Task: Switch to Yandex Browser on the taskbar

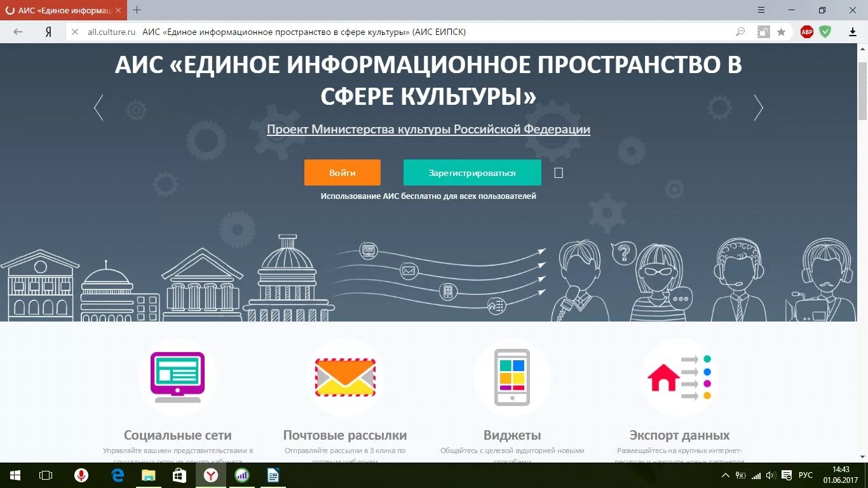Action: (x=210, y=475)
